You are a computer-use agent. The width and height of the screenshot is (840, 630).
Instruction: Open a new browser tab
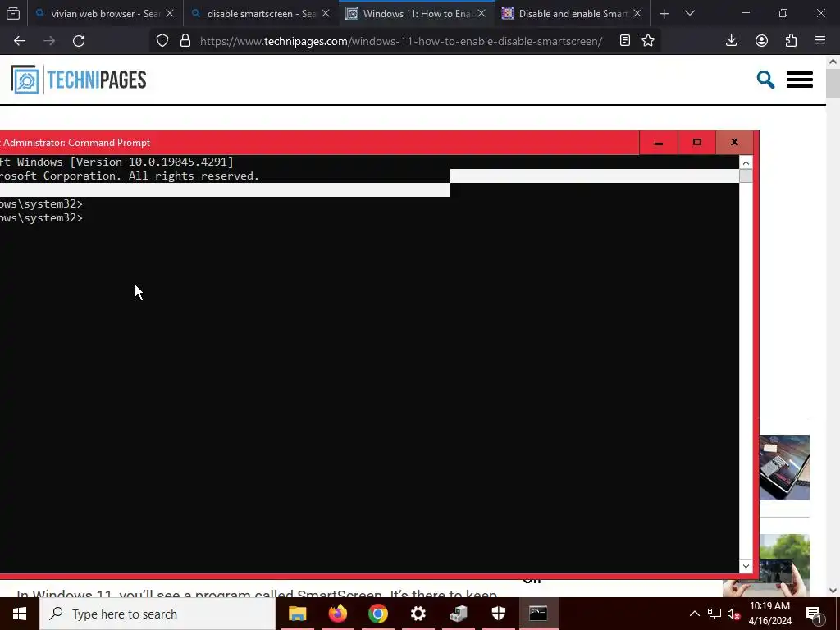pos(664,13)
